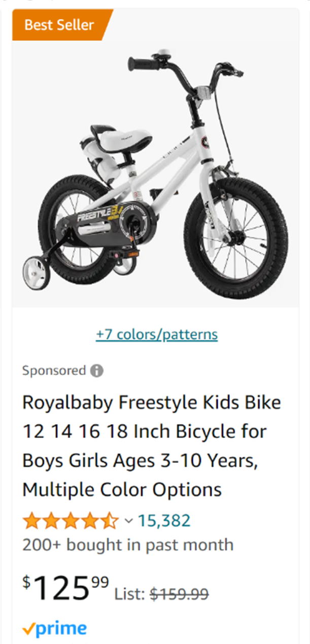The image size is (310, 644).
Task: Select the $125.99 price
Action: (x=65, y=588)
